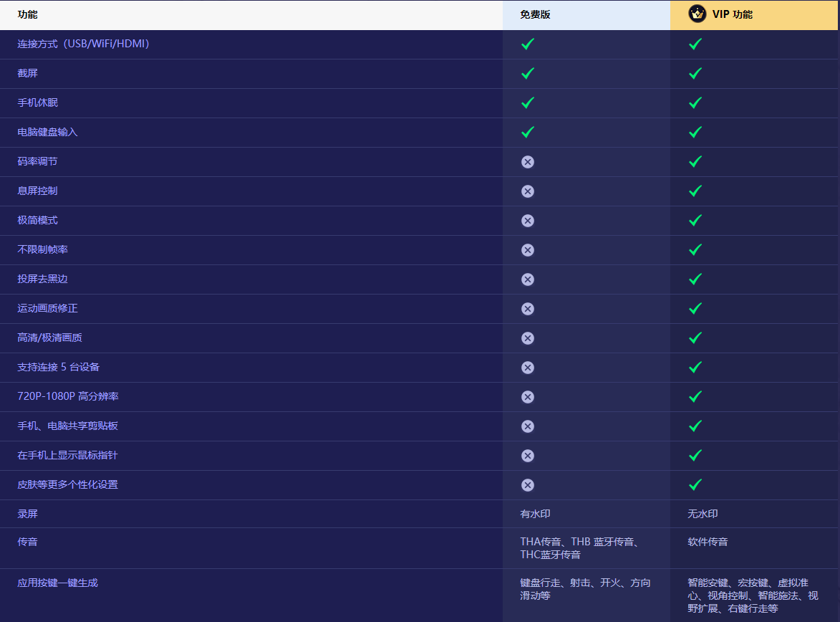Image resolution: width=840 pixels, height=622 pixels.
Task: Click the X icon for 在手机上显示鼠标指针
Action: [528, 456]
